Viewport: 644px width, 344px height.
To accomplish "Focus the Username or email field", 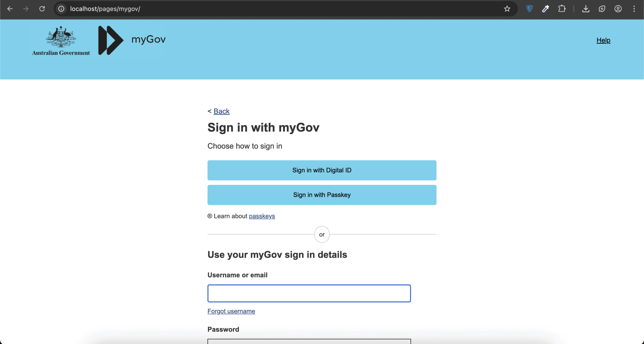I will coord(309,293).
